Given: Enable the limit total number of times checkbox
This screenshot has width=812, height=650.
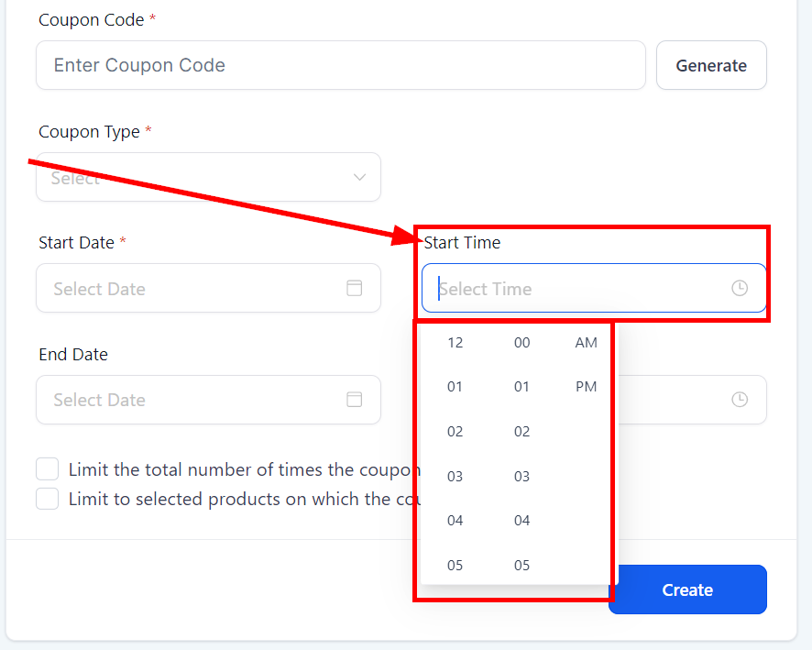Looking at the screenshot, I should pos(48,469).
